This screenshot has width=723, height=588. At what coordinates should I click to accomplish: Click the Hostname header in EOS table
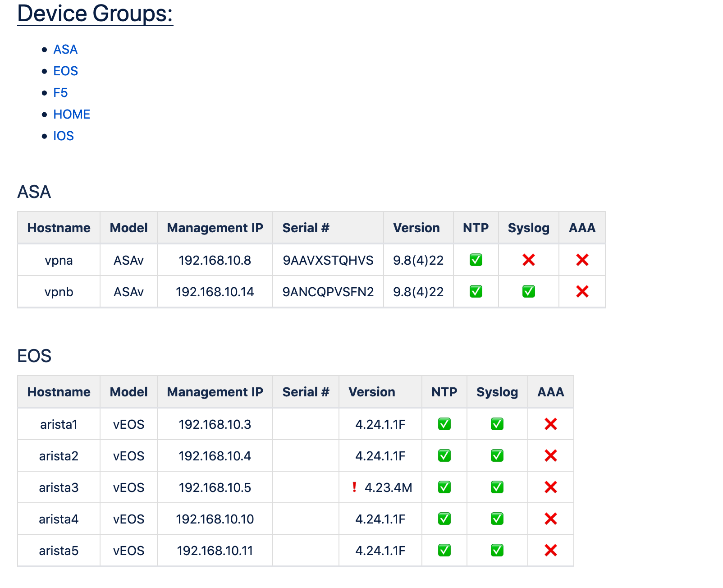tap(59, 392)
